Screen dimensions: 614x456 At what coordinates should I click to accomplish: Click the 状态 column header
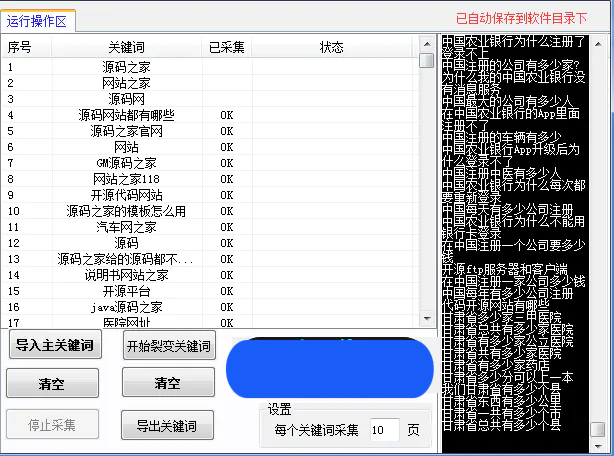(331, 47)
